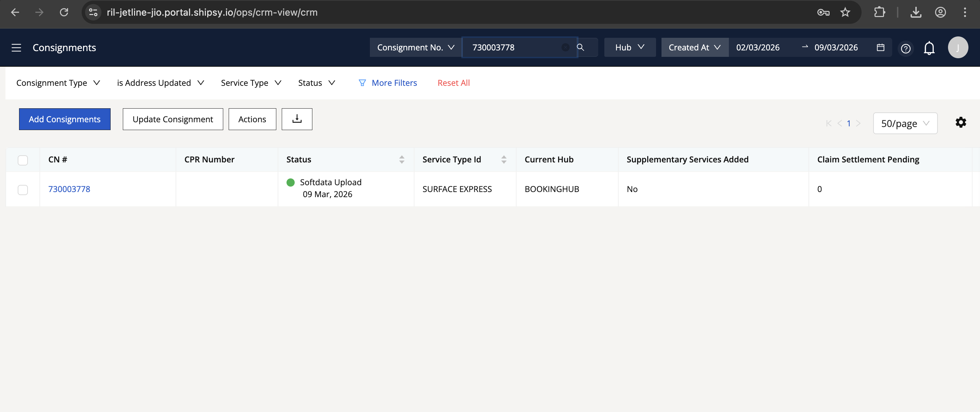The width and height of the screenshot is (980, 412).
Task: Clear the consignment number search field
Action: pyautogui.click(x=565, y=47)
